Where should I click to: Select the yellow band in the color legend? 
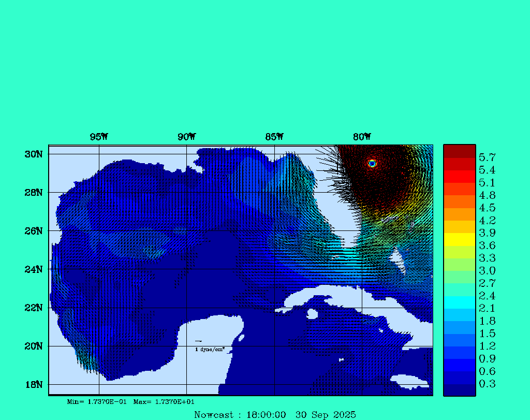coord(459,239)
